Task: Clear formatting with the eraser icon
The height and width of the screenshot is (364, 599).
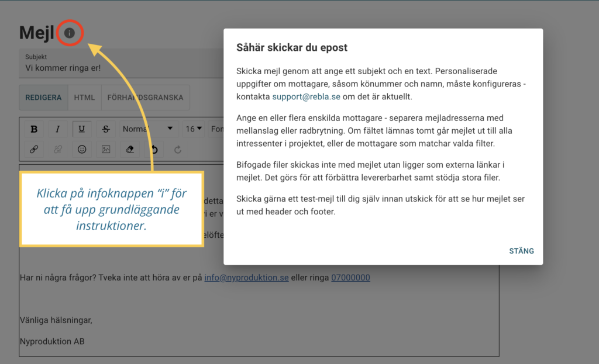Action: coord(129,150)
